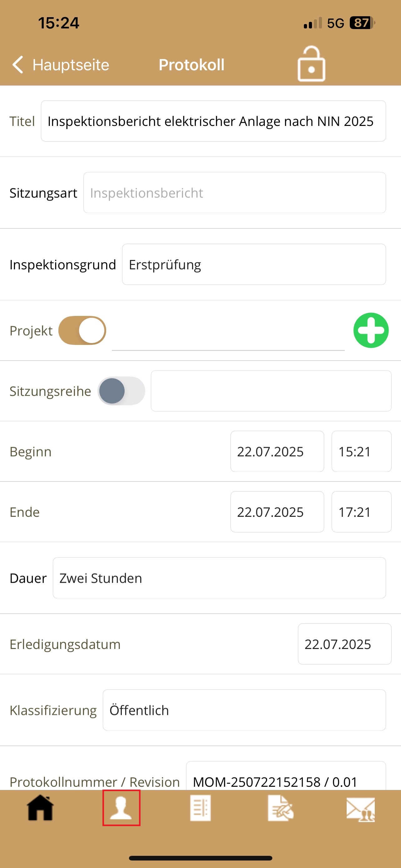Open the home icon in bottom bar
The width and height of the screenshot is (401, 868).
(x=40, y=808)
